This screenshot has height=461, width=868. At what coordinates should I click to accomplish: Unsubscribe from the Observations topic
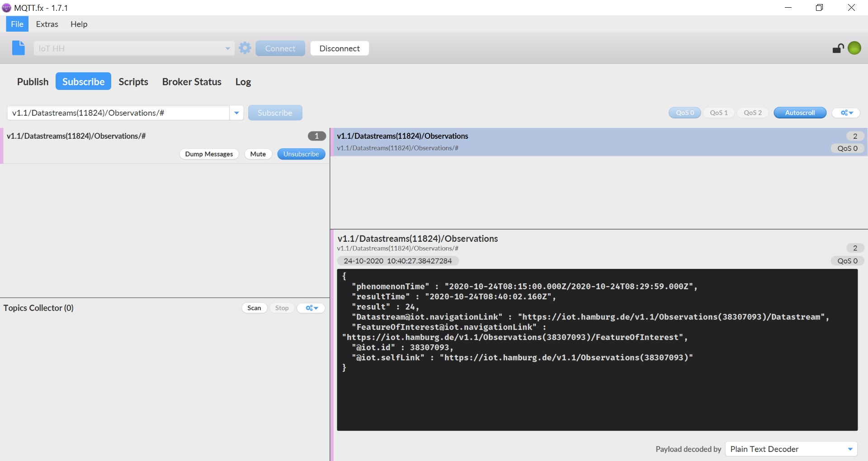pyautogui.click(x=301, y=154)
